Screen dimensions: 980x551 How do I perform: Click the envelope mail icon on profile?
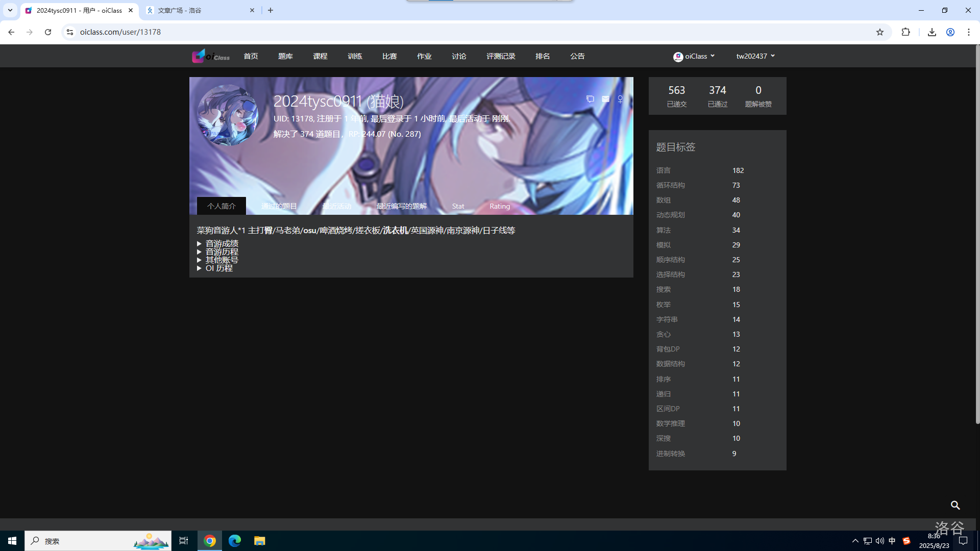[605, 99]
